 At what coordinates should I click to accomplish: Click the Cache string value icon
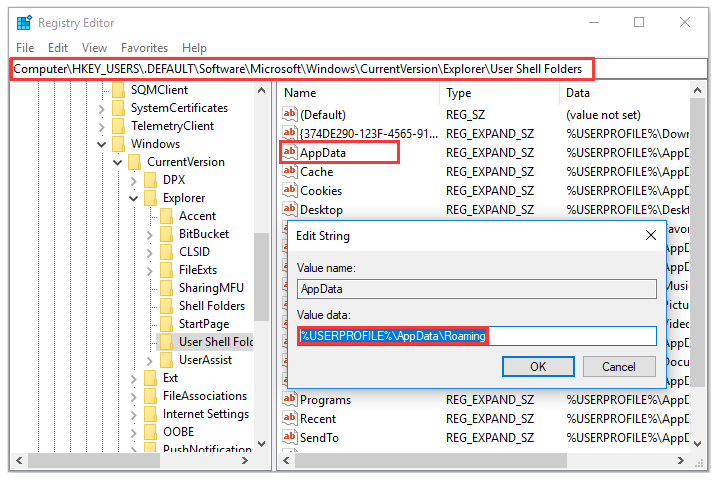point(289,171)
